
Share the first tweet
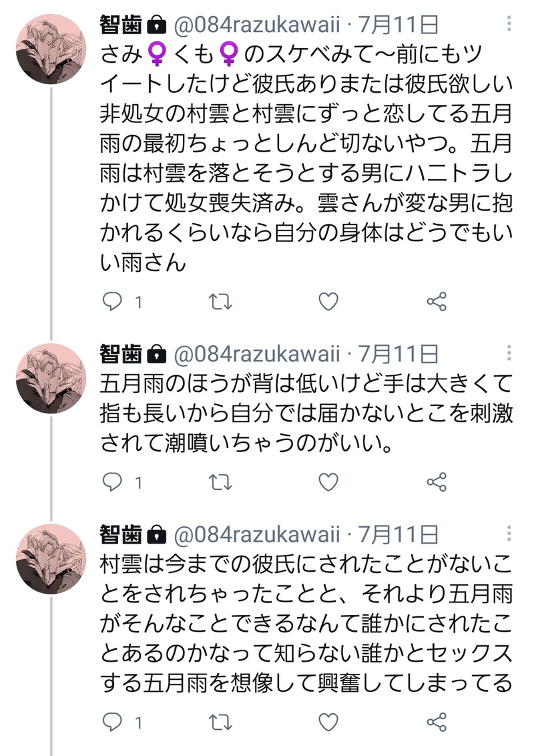(x=436, y=302)
